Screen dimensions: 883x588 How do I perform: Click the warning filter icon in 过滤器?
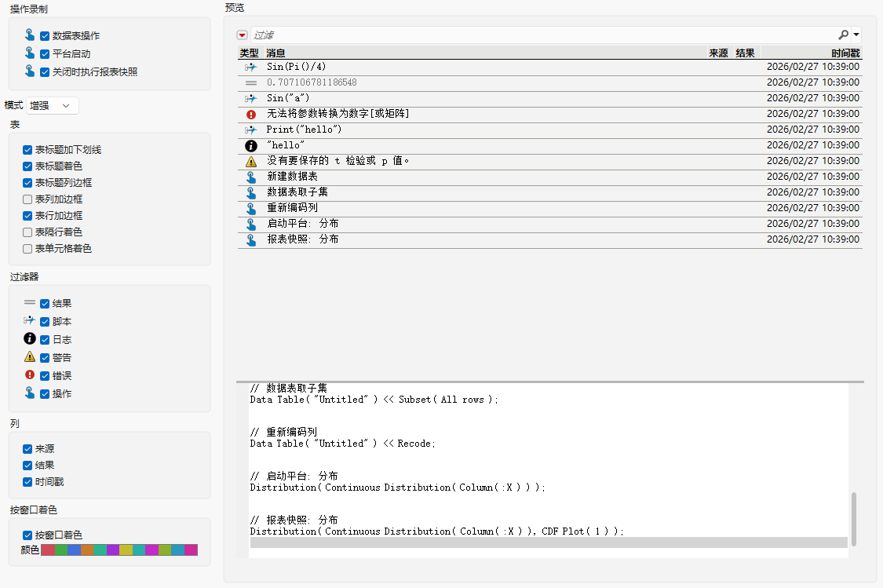(30, 356)
